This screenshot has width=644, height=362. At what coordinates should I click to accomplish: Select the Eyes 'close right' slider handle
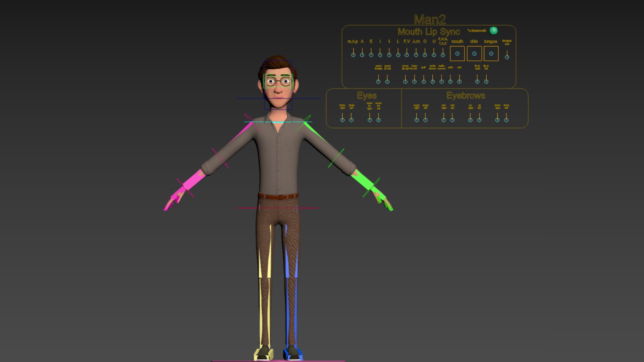(x=342, y=120)
